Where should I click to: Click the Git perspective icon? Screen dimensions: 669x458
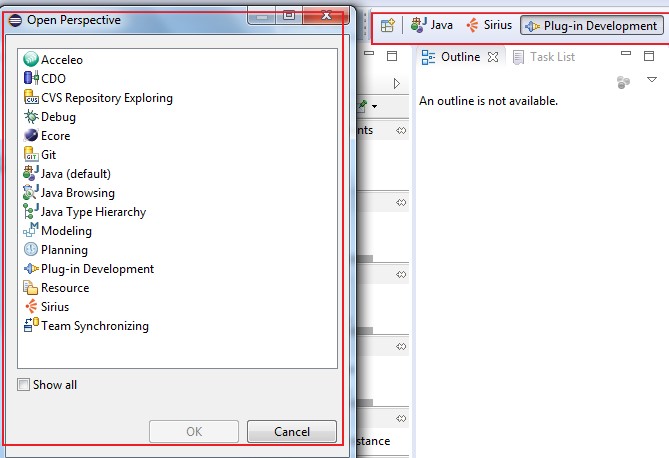31,154
